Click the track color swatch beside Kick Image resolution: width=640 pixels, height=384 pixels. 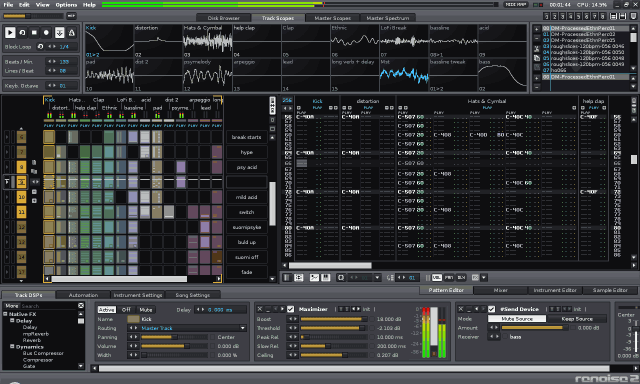(x=133, y=319)
